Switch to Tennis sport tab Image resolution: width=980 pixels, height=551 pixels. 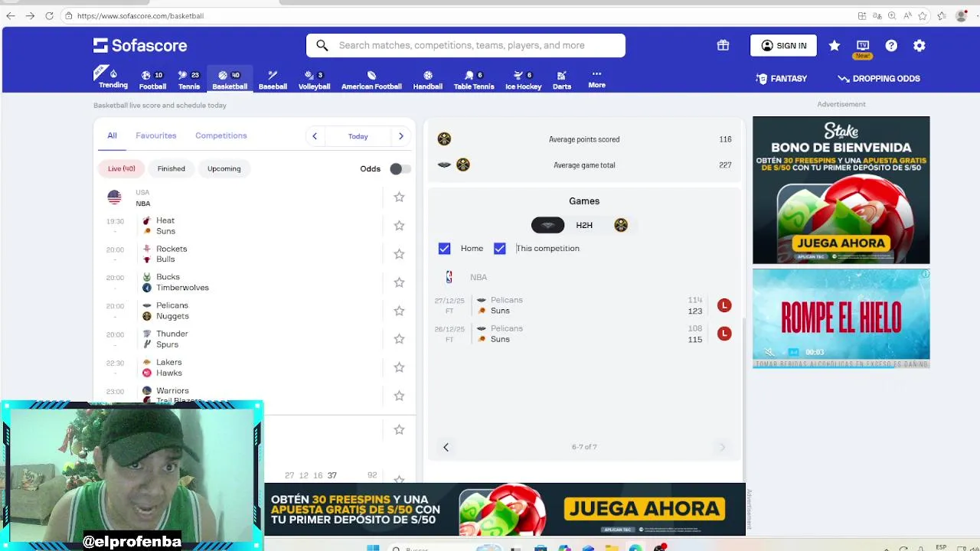pyautogui.click(x=189, y=80)
